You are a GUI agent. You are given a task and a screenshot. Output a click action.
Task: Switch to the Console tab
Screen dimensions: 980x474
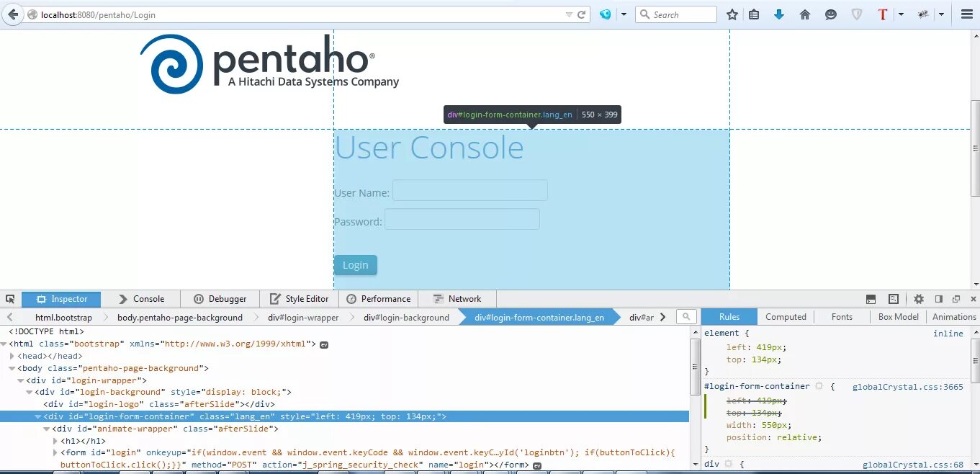point(140,299)
